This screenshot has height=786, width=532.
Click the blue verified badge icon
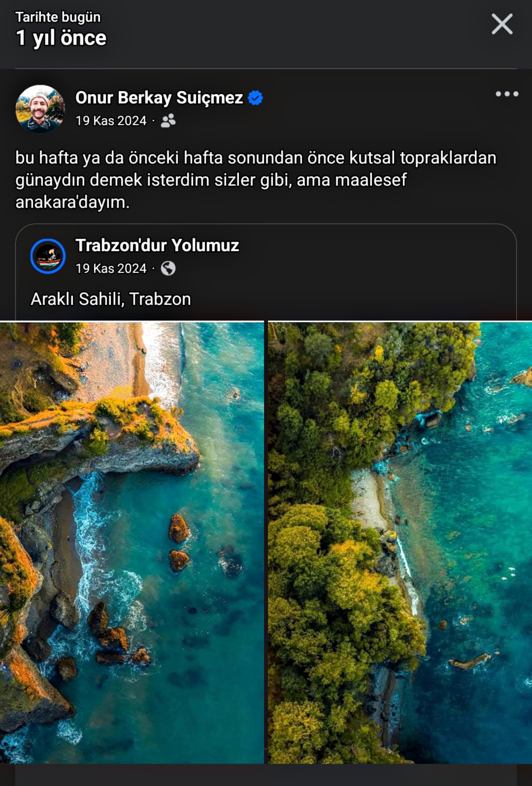[x=255, y=98]
